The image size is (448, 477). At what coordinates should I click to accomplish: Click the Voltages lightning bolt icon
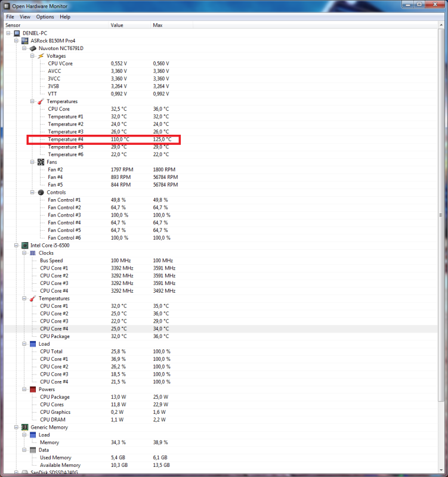[41, 56]
